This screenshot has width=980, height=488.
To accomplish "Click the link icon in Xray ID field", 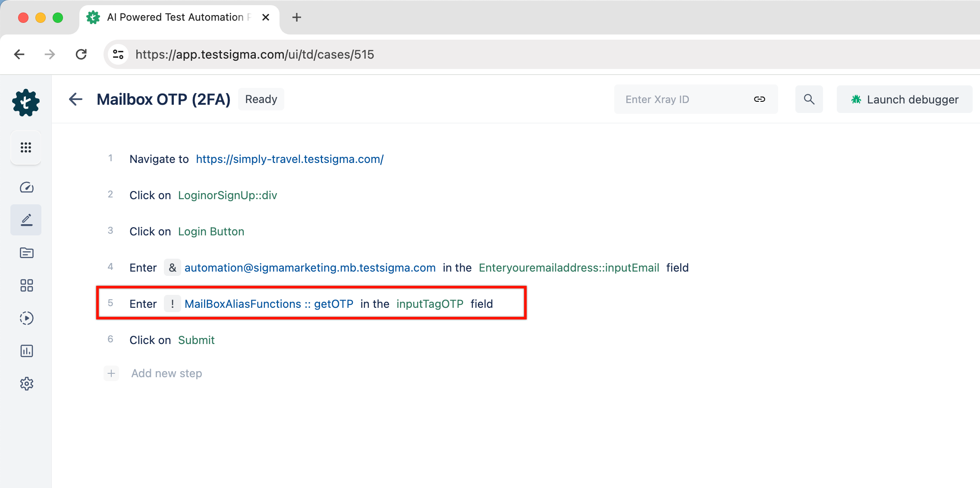I will click(x=760, y=99).
